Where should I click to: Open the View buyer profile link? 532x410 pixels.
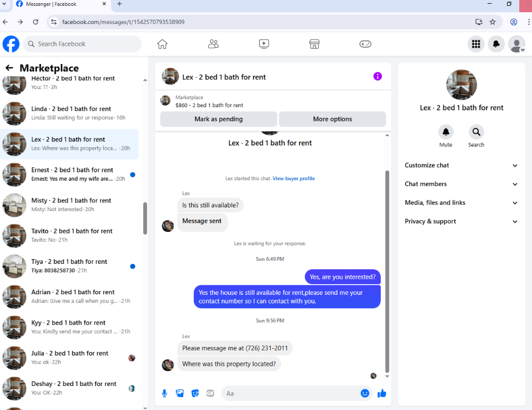293,178
